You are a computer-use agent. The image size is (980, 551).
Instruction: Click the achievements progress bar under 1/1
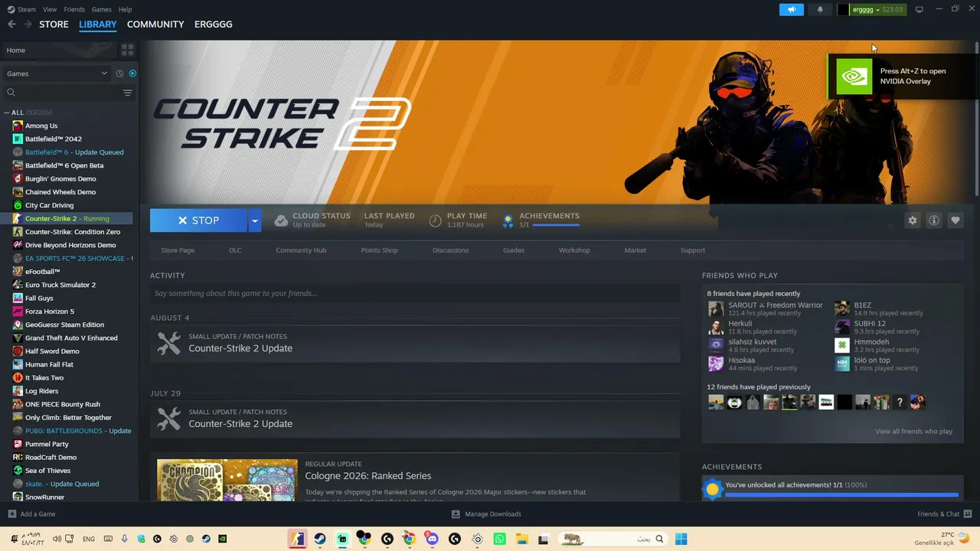click(x=555, y=225)
